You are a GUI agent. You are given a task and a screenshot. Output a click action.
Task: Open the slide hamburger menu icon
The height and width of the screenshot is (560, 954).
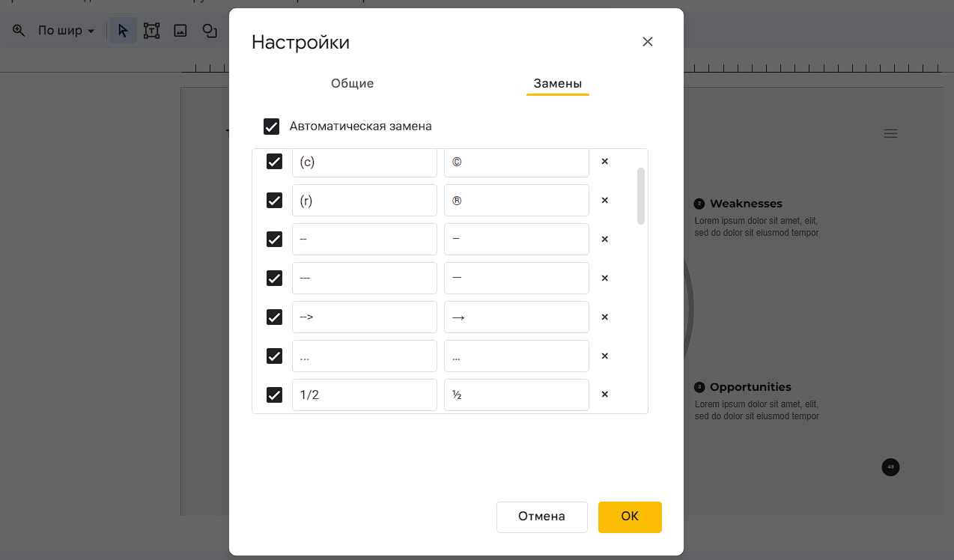click(x=890, y=133)
